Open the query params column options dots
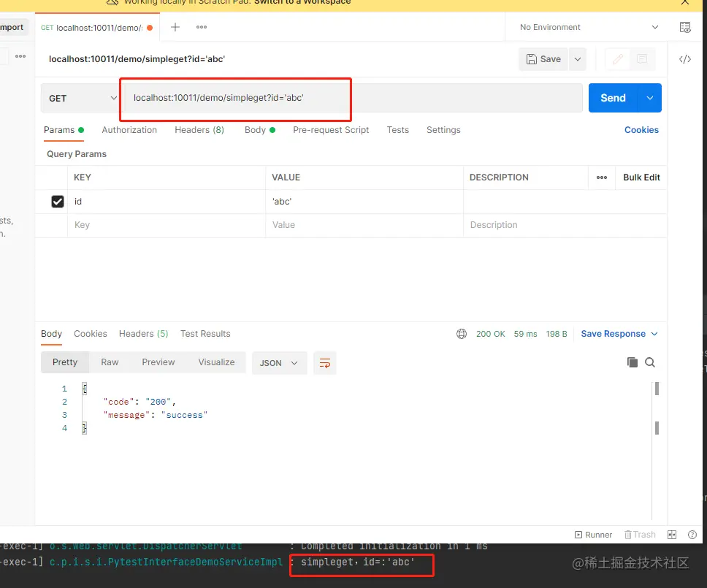This screenshot has width=707, height=588. coord(602,177)
